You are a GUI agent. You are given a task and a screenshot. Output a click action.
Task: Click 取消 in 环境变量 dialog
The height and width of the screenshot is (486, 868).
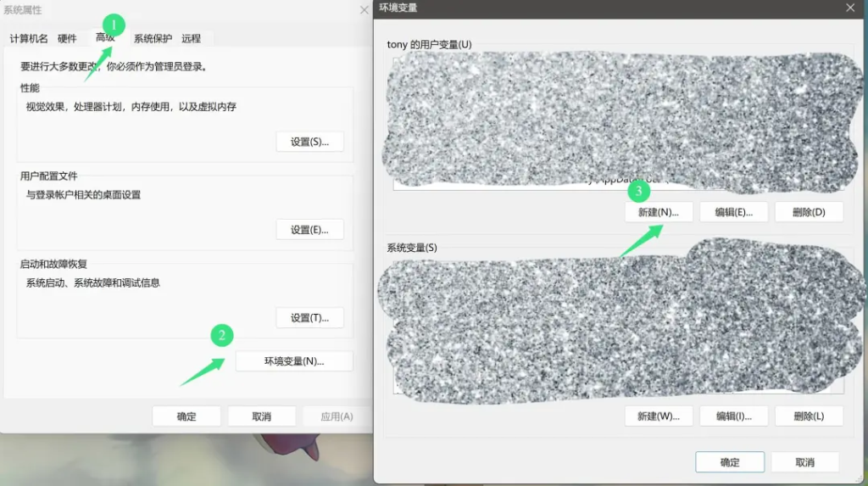[x=805, y=462]
